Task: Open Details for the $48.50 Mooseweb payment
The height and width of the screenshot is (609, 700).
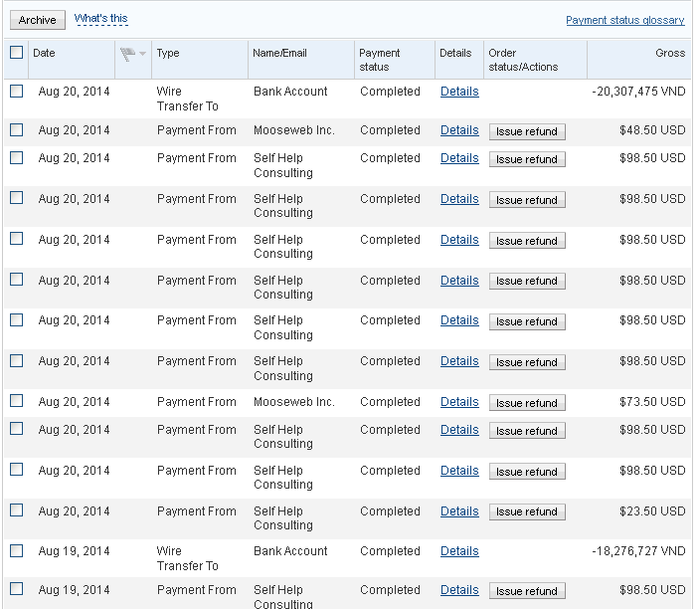Action: pos(459,130)
